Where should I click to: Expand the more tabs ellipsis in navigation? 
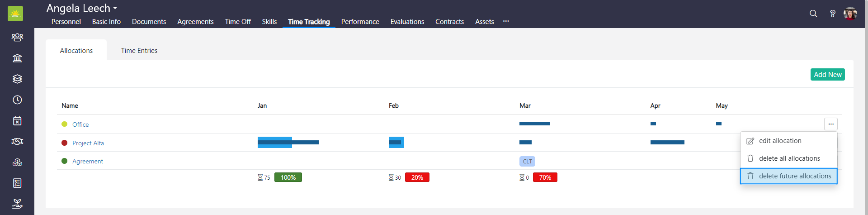tap(506, 21)
